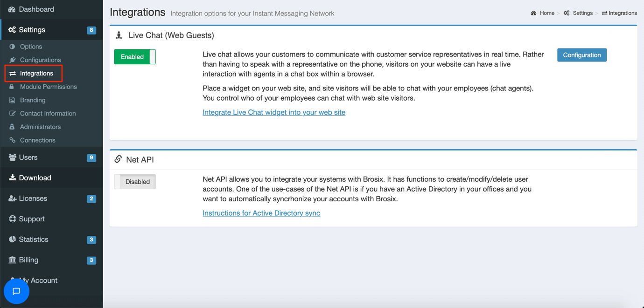Collapse the Settings sidebar section
Viewport: 644px width, 308px height.
point(32,30)
